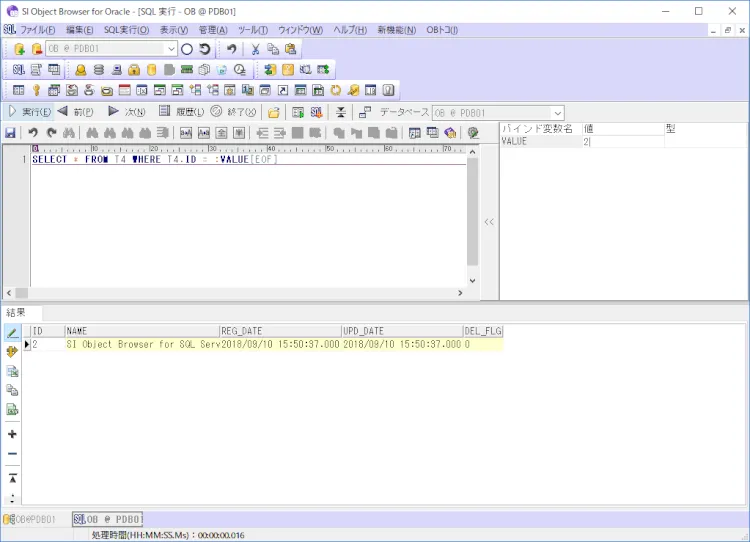Click the database stack icon
Image resolution: width=750 pixels, height=542 pixels.
(99, 70)
